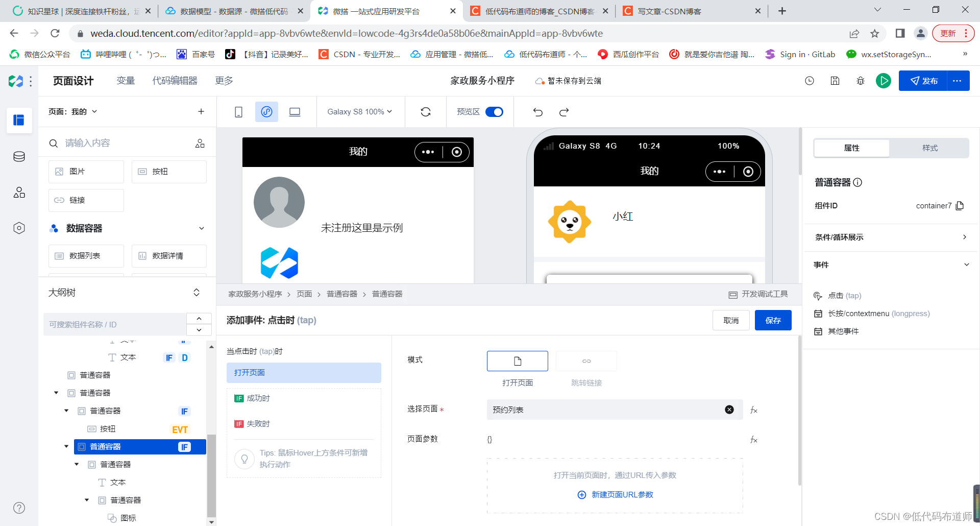The height and width of the screenshot is (526, 980).
Task: Open the hexagon settings sidebar icon
Action: click(19, 228)
